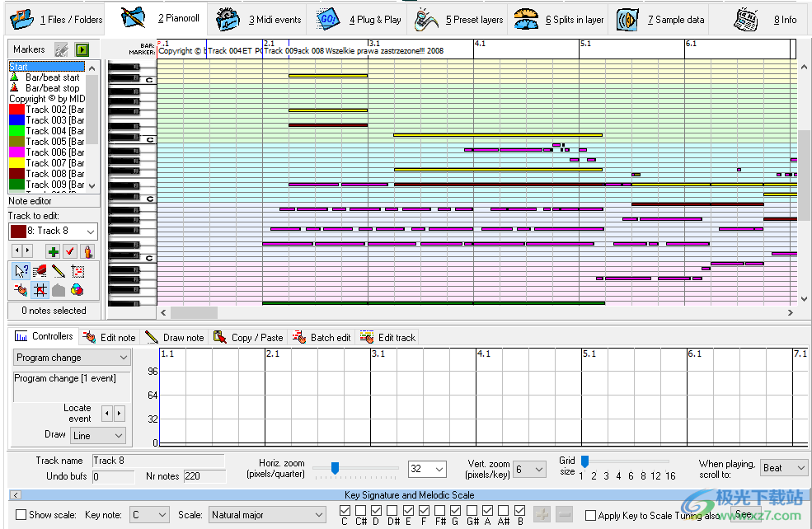Toggle the B note checkbox
This screenshot has height=529, width=812.
pyautogui.click(x=520, y=511)
